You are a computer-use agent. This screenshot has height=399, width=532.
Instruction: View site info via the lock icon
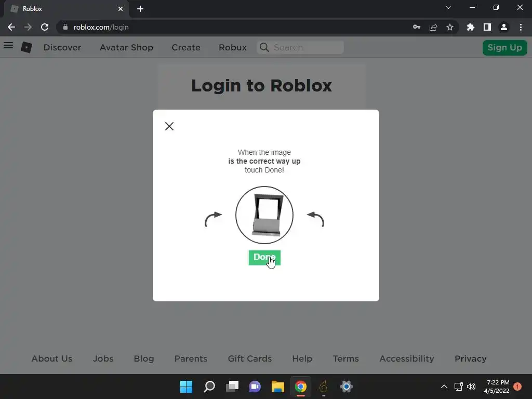[65, 27]
